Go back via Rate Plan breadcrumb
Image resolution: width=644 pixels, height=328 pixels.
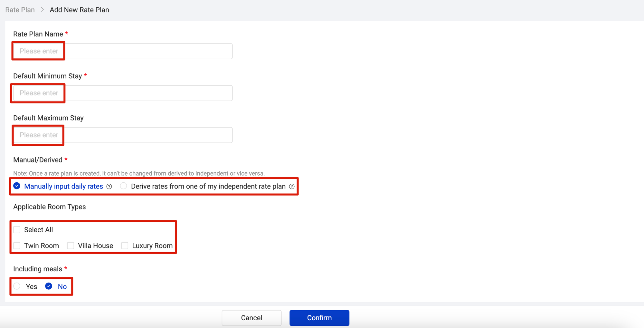point(20,10)
